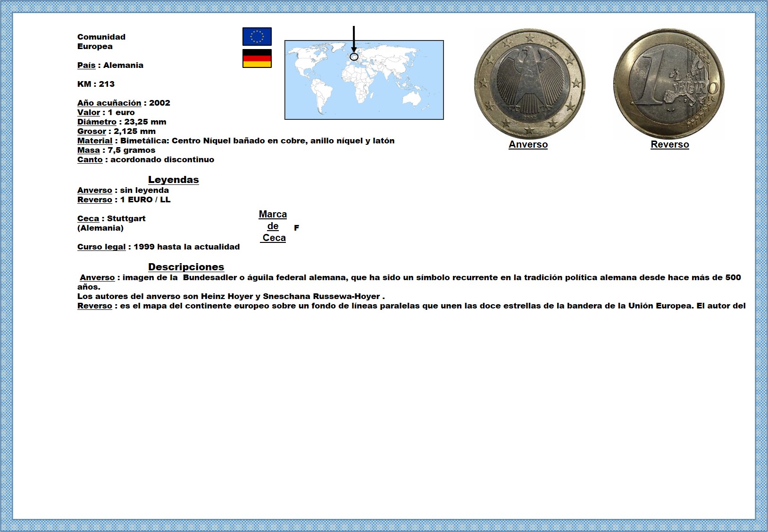This screenshot has height=532, width=768.
Task: Click 'Curso legal : 1999 hasta la actualidad'
Action: tap(159, 247)
